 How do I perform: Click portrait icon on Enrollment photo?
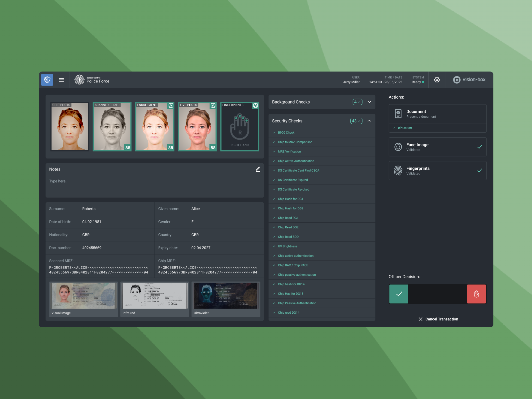pyautogui.click(x=171, y=106)
